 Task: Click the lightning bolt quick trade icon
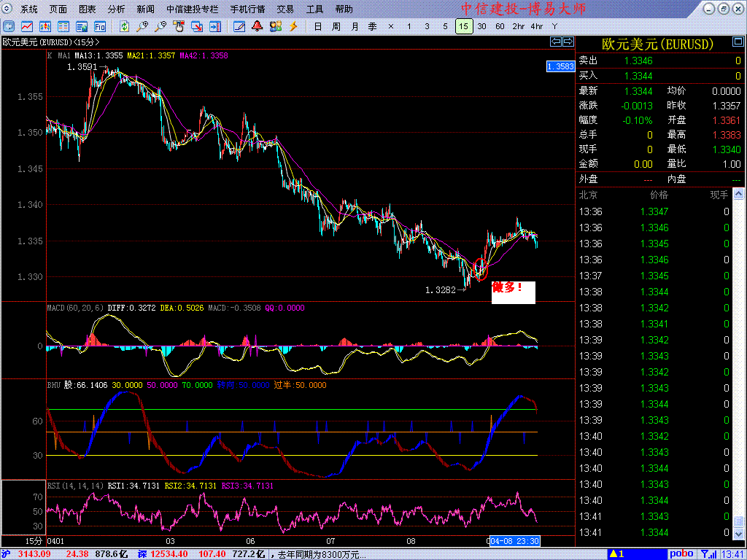293,26
